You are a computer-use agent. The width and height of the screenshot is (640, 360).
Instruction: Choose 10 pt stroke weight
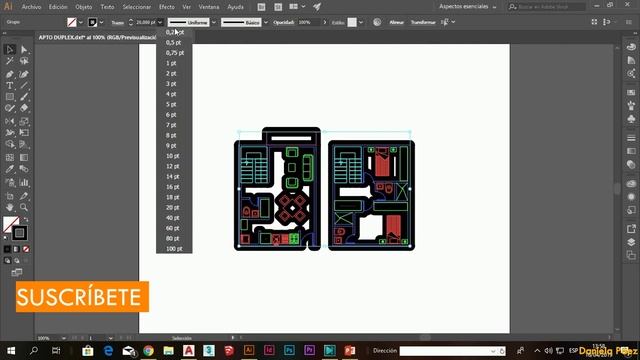click(x=174, y=156)
